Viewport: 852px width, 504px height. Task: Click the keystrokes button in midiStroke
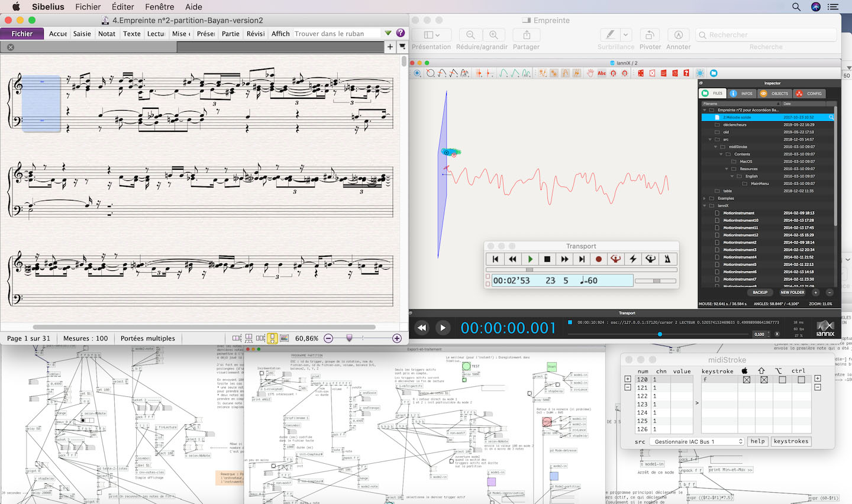coord(791,441)
